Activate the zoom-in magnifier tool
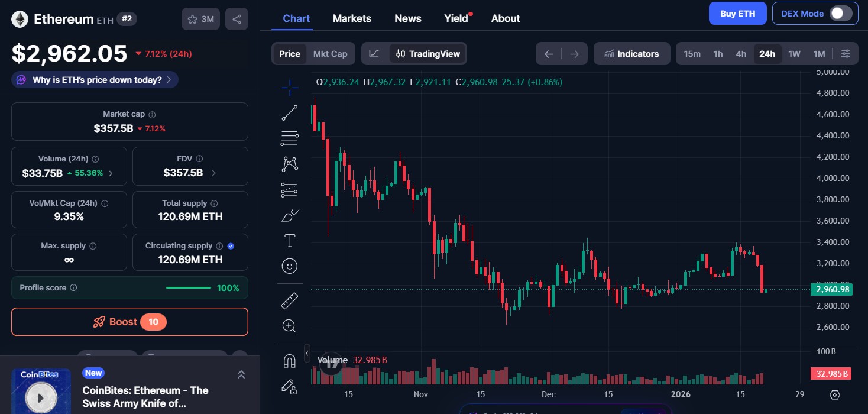The image size is (868, 414). pos(290,325)
